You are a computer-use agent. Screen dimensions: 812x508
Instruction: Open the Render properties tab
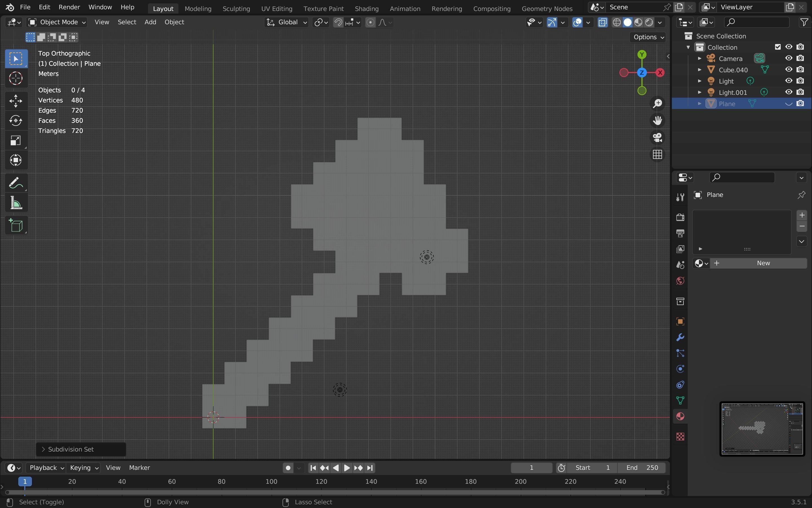[680, 217]
